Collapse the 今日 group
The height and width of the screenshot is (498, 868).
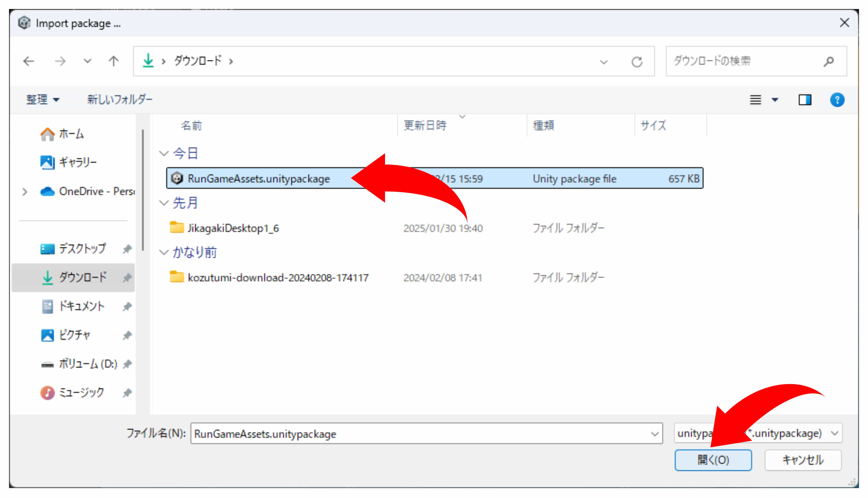tap(164, 153)
